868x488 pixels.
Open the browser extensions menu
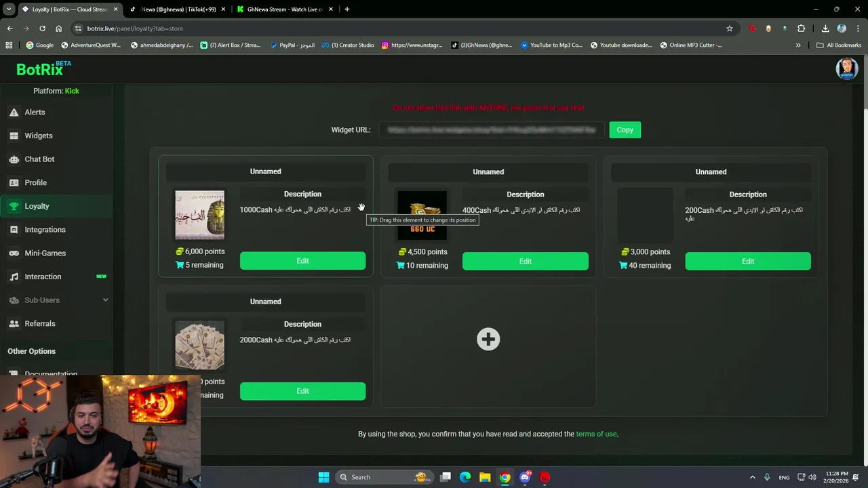click(x=801, y=28)
